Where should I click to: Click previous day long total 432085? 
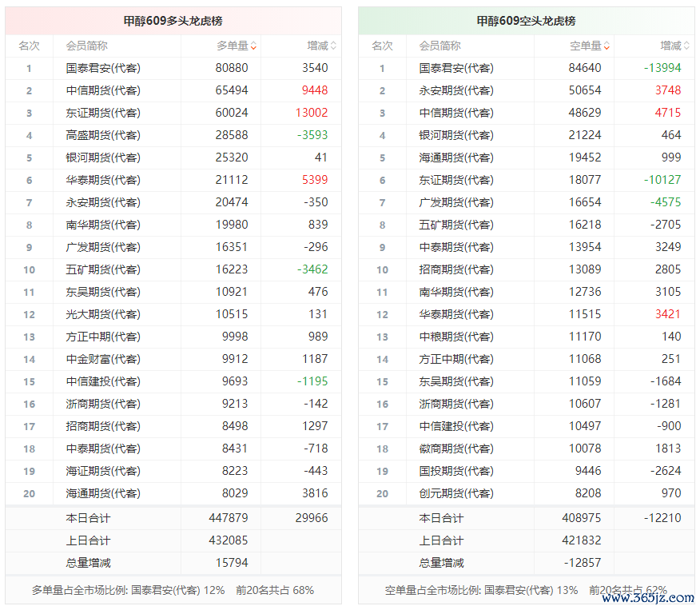(228, 540)
